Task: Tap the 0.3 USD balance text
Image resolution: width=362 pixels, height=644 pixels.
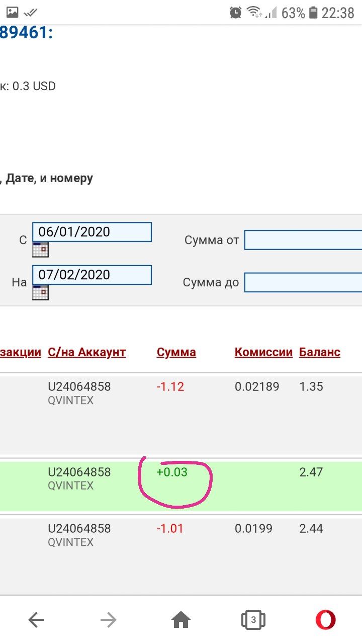Action: pos(34,86)
